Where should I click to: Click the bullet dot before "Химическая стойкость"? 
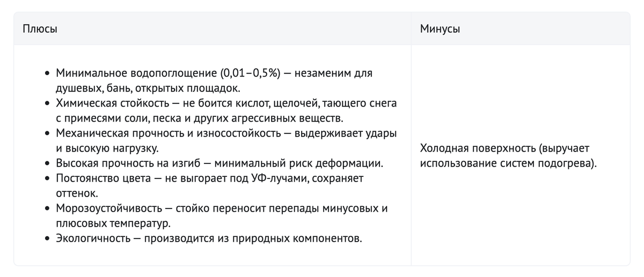point(48,103)
